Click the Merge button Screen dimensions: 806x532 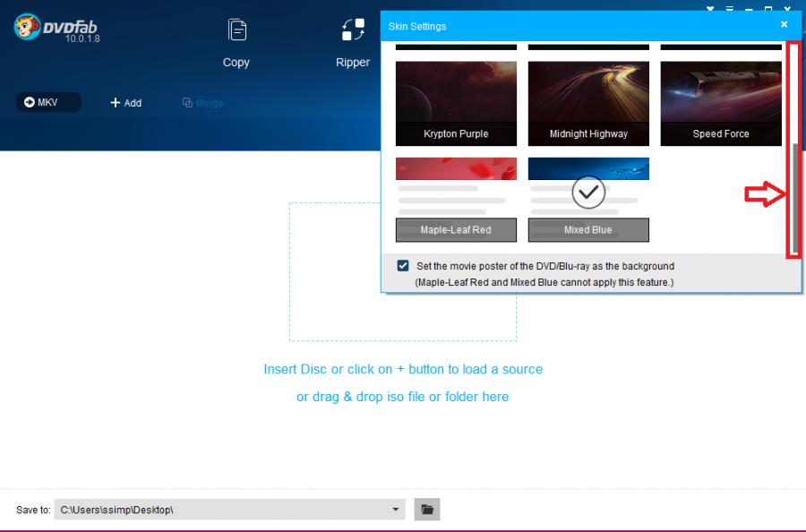(202, 103)
